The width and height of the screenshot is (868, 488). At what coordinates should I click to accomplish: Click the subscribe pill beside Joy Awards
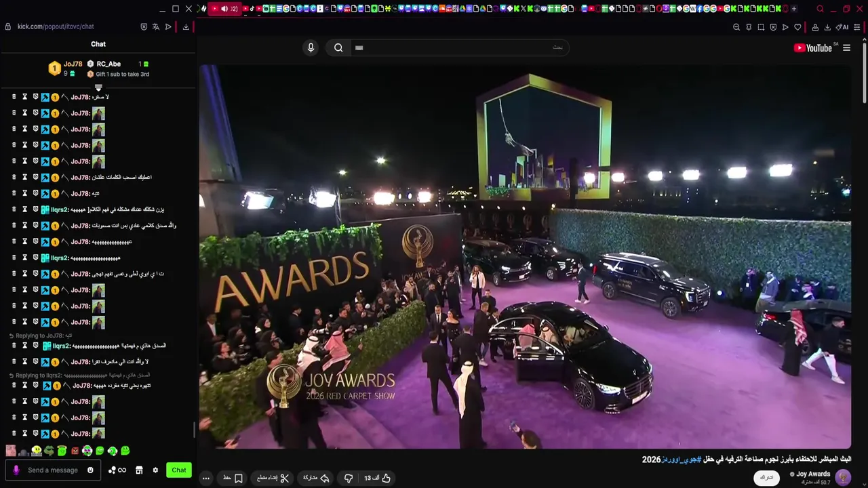pyautogui.click(x=766, y=477)
